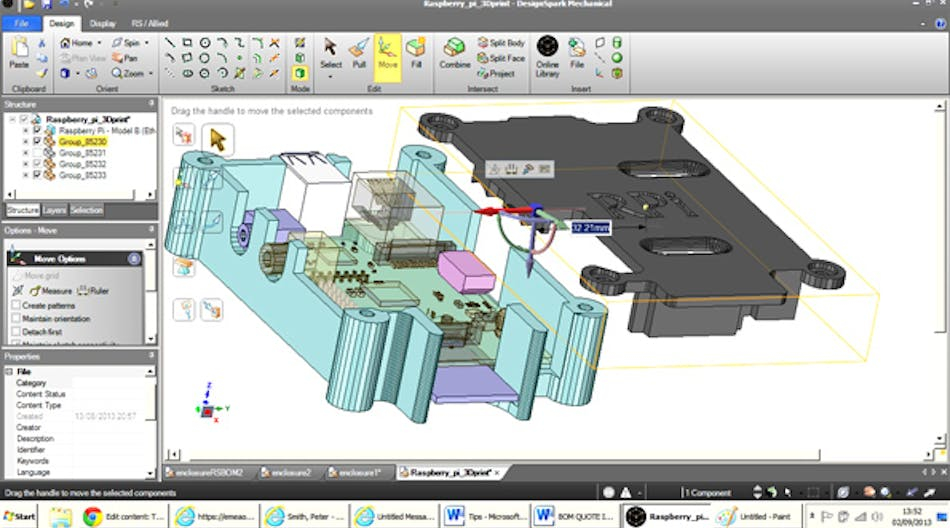The image size is (950, 528).
Task: Open the Spin dropdown arrow
Action: coord(147,43)
